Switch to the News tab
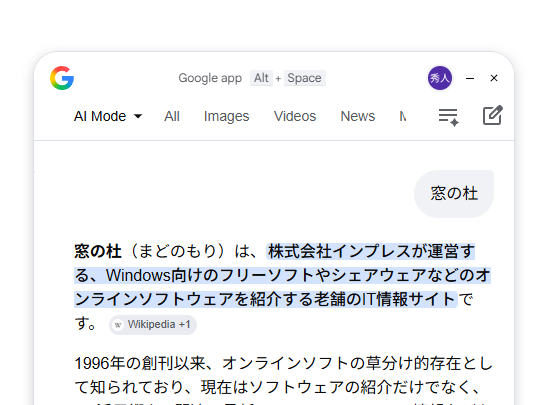 point(357,116)
